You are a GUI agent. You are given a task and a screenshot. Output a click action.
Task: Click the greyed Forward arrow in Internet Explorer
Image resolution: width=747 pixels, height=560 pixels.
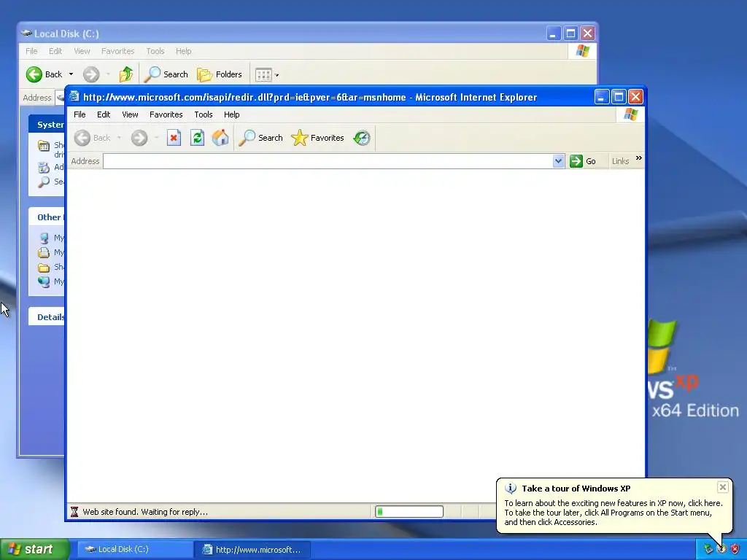(x=139, y=138)
